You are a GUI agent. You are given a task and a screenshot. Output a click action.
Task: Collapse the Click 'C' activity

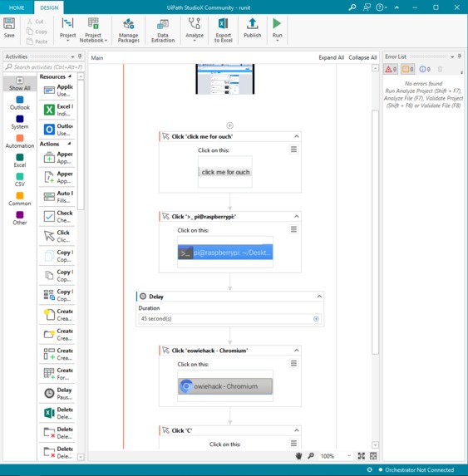tap(297, 430)
